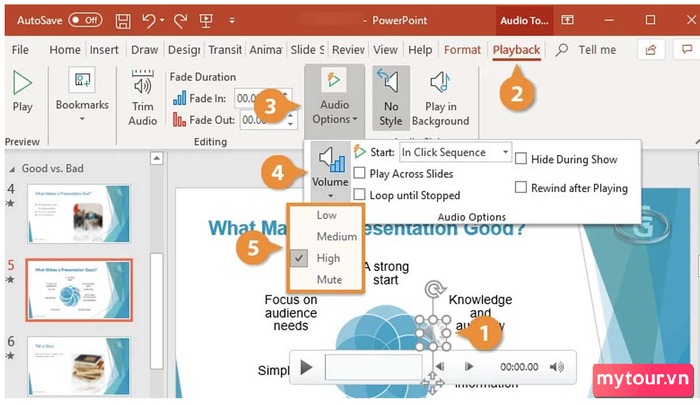Click the slide title text
Image resolution: width=700 pixels, height=405 pixels.
[367, 228]
